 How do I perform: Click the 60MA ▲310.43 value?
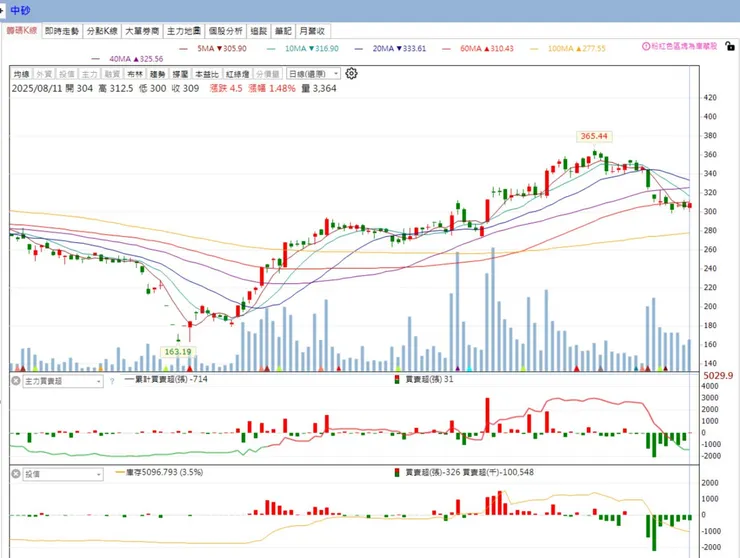coord(487,49)
